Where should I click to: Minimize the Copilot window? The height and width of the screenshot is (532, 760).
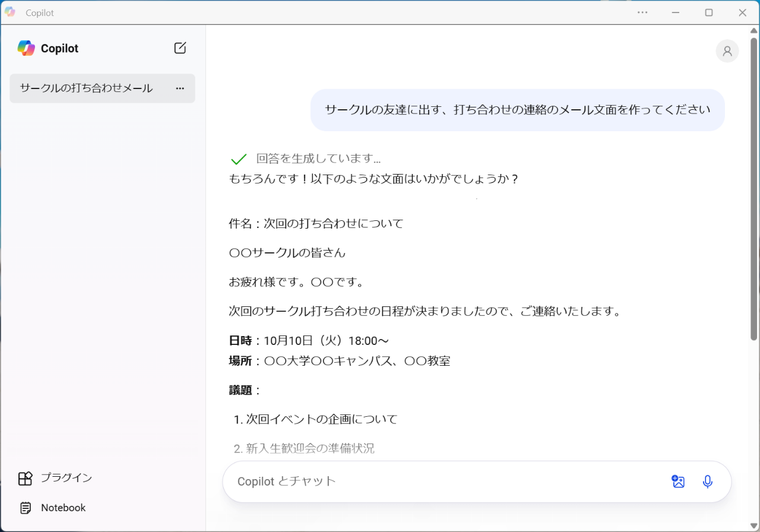click(675, 12)
